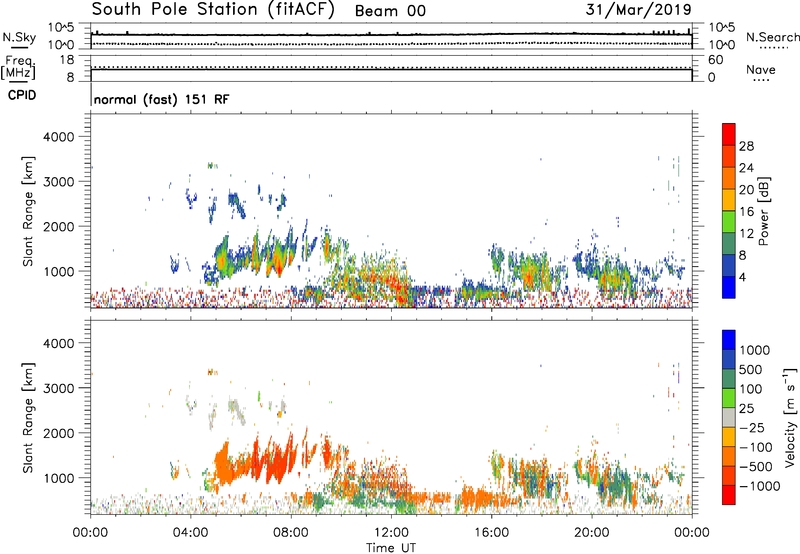
Task: Click the '8' label on Power colorbar
Action: coord(742,256)
